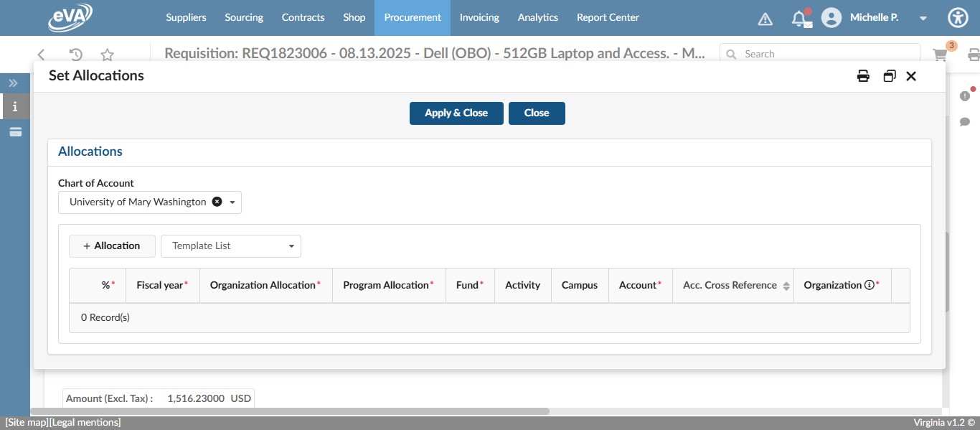
Task: Expand the collapsed left sidebar
Action: (13, 82)
